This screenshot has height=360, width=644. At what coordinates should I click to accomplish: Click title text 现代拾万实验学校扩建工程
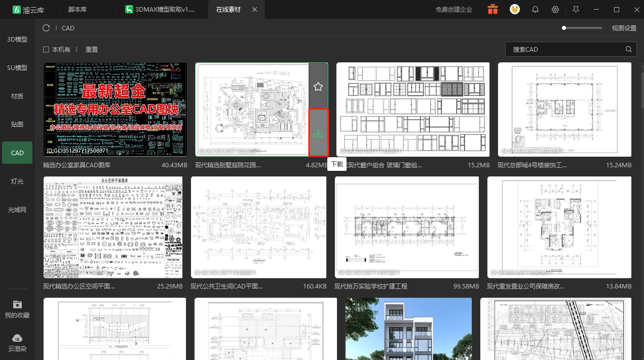click(371, 286)
